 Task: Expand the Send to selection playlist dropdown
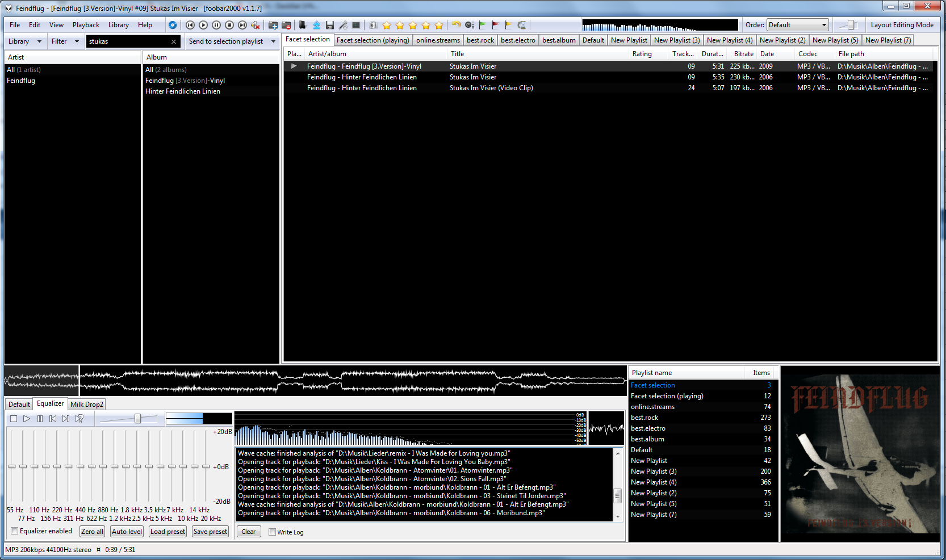273,41
